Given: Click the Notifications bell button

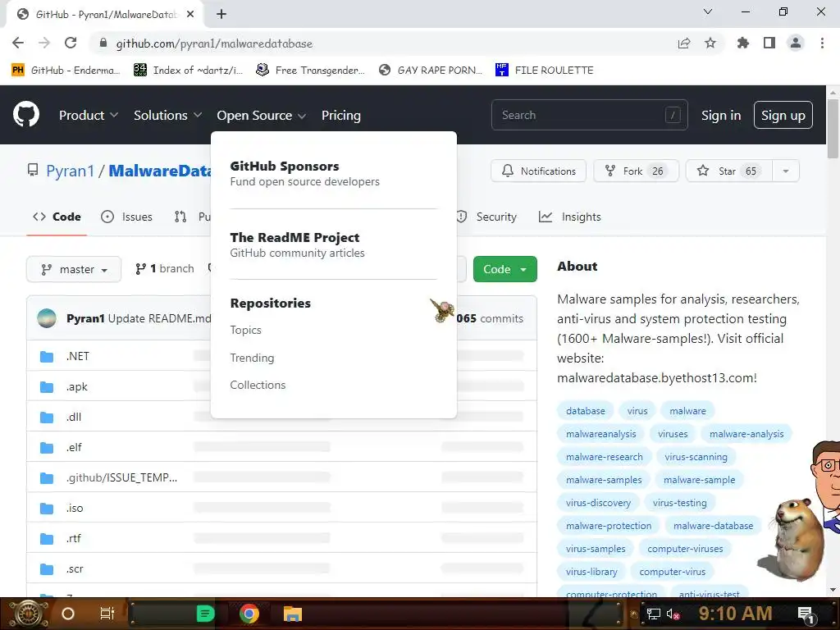Looking at the screenshot, I should click(538, 171).
